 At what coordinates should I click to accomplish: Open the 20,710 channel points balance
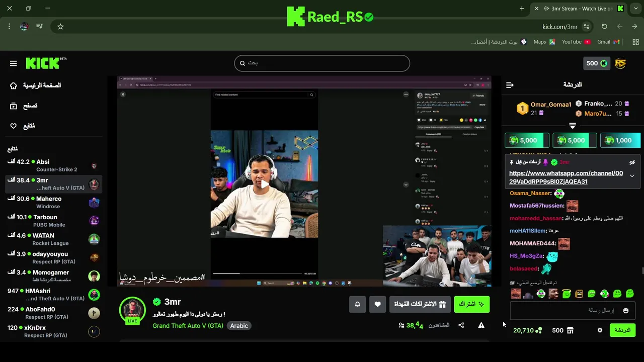click(527, 330)
